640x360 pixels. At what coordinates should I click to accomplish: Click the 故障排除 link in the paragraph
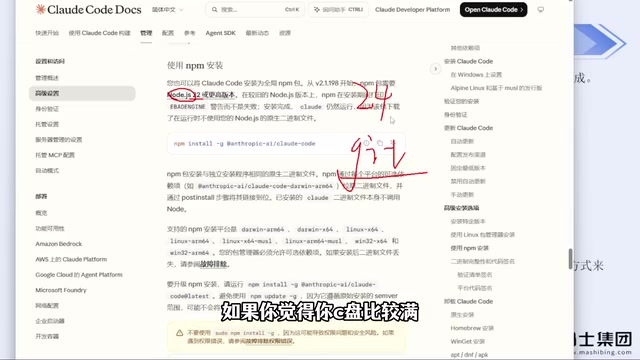click(213, 264)
